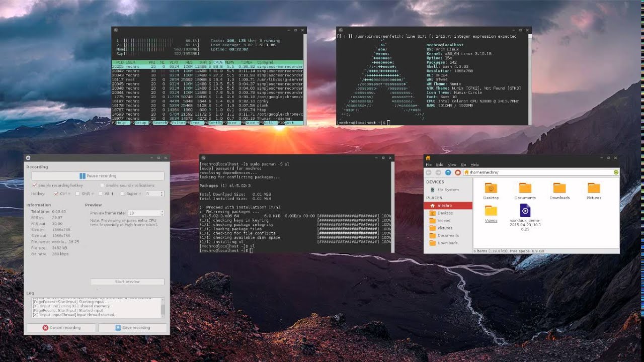Screen dimensions: 644x362
Task: Open Pictures in Places sidebar
Action: pyautogui.click(x=448, y=228)
